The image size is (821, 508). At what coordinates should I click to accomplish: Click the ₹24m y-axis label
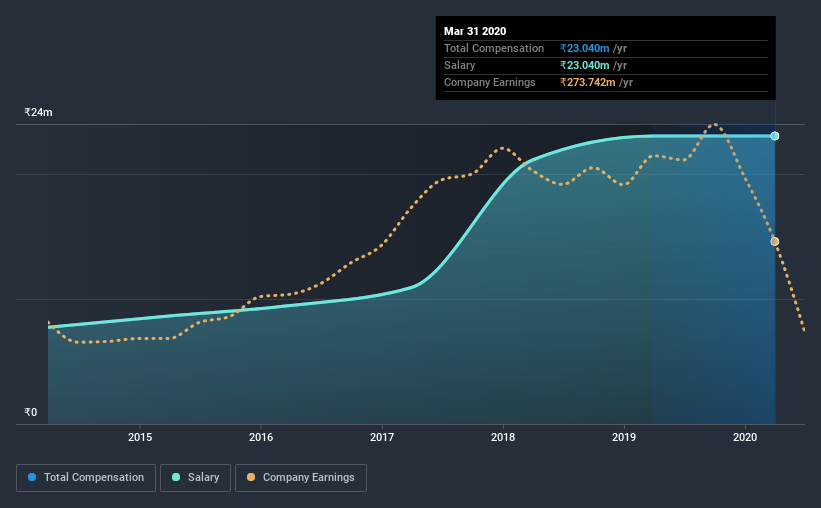(38, 112)
